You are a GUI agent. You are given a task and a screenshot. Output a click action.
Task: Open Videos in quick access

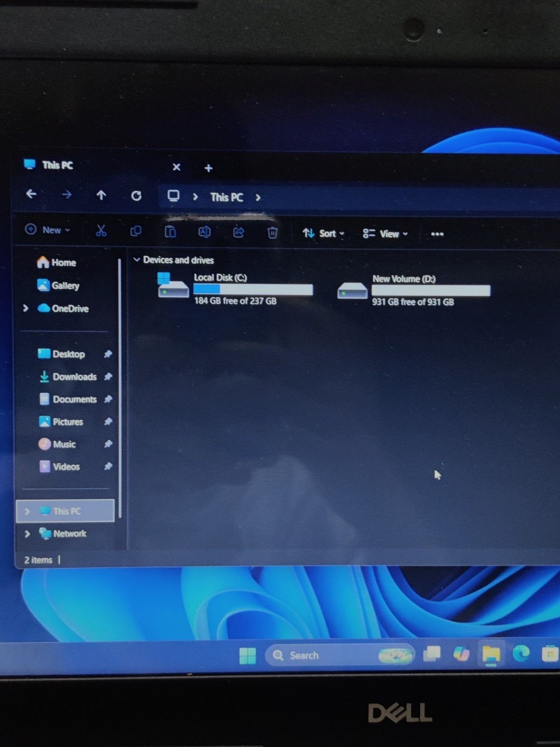(x=60, y=466)
